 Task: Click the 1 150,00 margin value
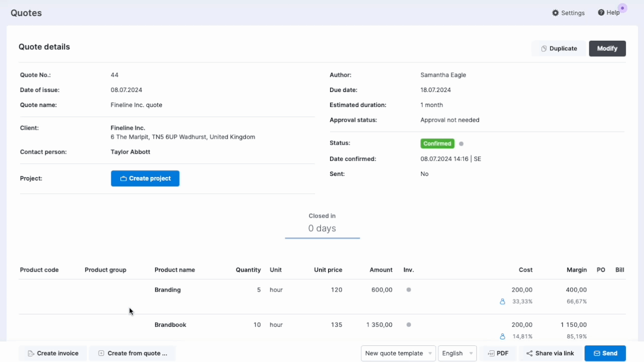coord(574,325)
